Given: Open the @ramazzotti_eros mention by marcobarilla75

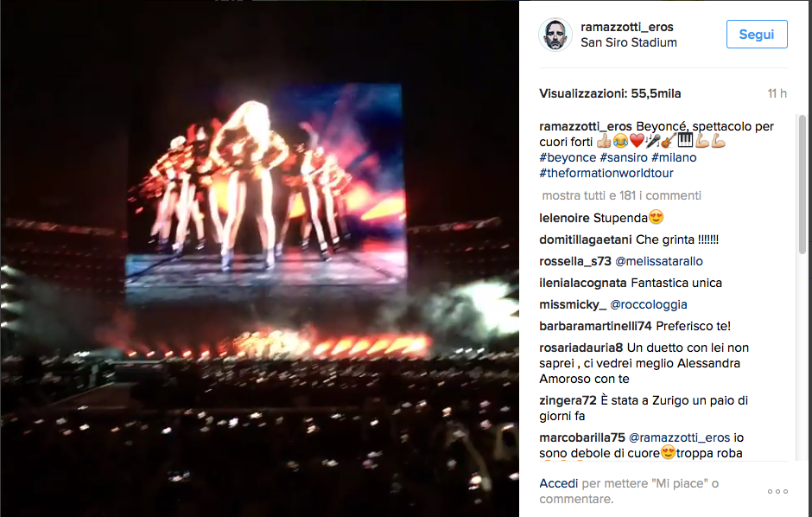Looking at the screenshot, I should point(679,437).
